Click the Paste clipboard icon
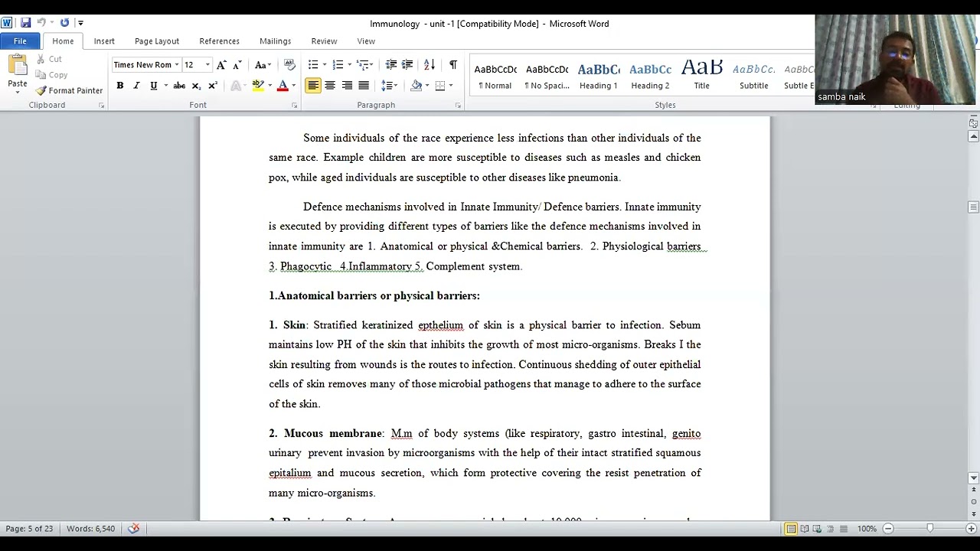Image resolution: width=980 pixels, height=551 pixels. click(x=17, y=65)
